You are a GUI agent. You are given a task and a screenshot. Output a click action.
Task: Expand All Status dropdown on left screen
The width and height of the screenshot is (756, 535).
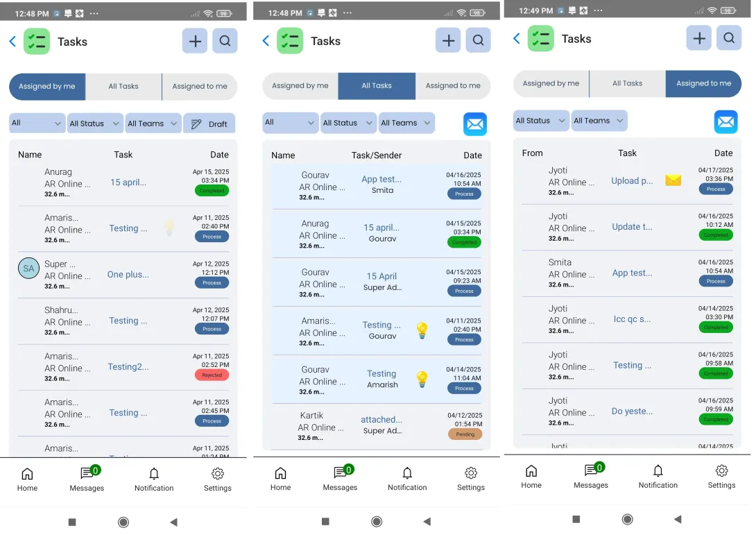coord(94,123)
